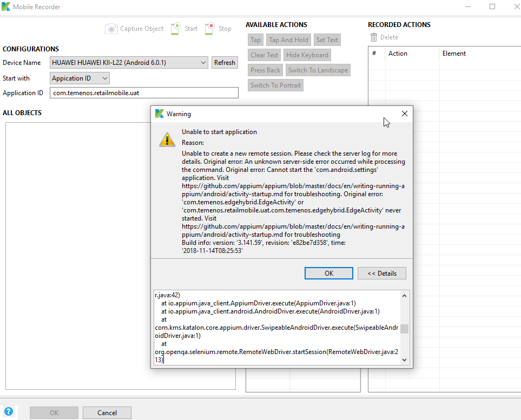The width and height of the screenshot is (521, 420).
Task: Collapse the error log with the Details button
Action: click(x=381, y=273)
